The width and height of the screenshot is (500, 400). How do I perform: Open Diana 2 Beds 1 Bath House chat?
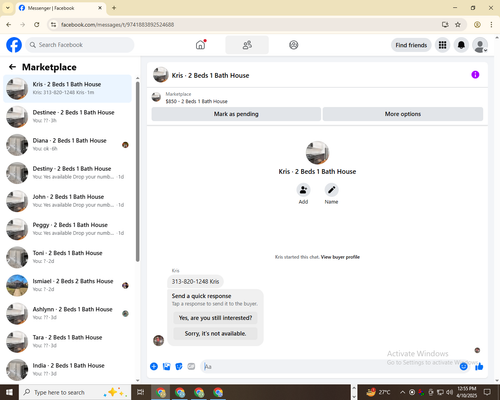pyautogui.click(x=68, y=145)
